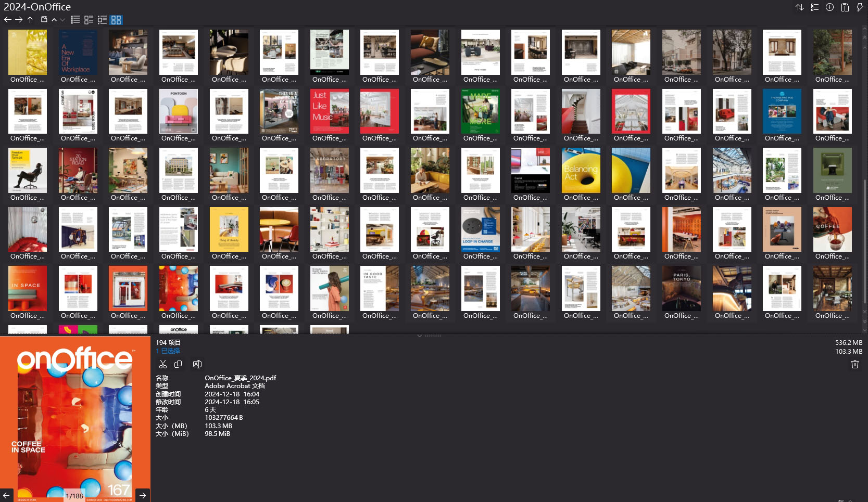Open the onOffice cover preview image
Viewport: 868px width, 502px height.
[x=75, y=419]
